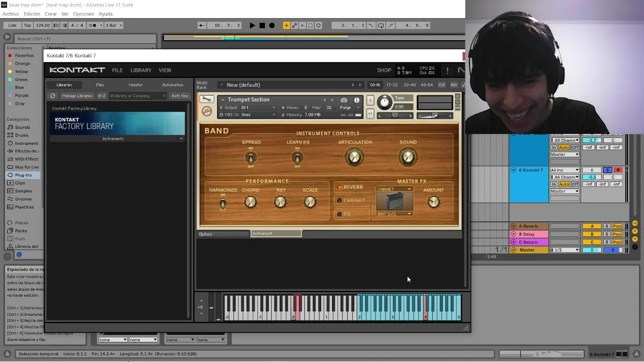The image size is (644, 362).
Task: Load previous multi with left arrow
Action: pos(352,85)
